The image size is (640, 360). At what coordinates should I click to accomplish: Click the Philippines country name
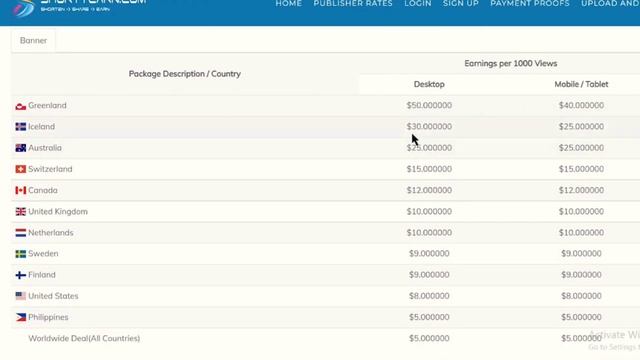coord(48,317)
